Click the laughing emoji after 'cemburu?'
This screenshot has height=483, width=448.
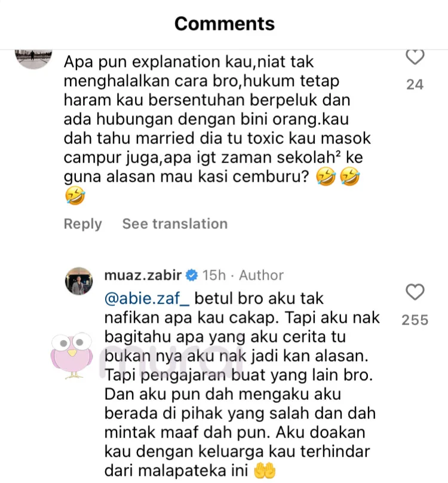[x=326, y=177]
